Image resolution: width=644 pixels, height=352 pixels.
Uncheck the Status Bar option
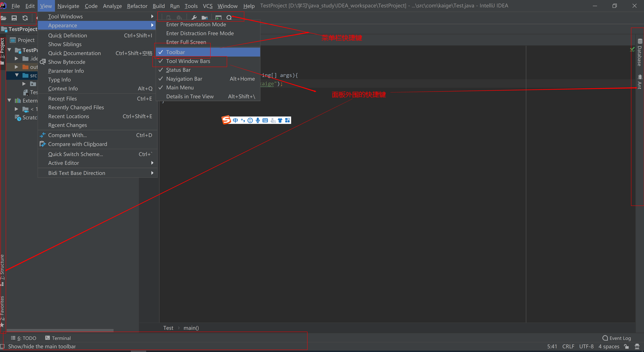(178, 70)
